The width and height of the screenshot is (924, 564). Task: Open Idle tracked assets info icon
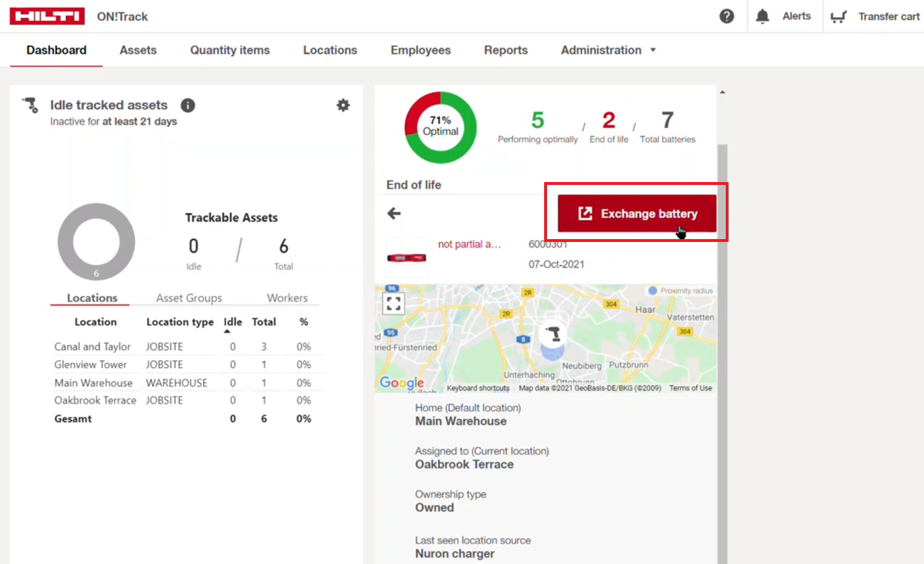[x=188, y=105]
